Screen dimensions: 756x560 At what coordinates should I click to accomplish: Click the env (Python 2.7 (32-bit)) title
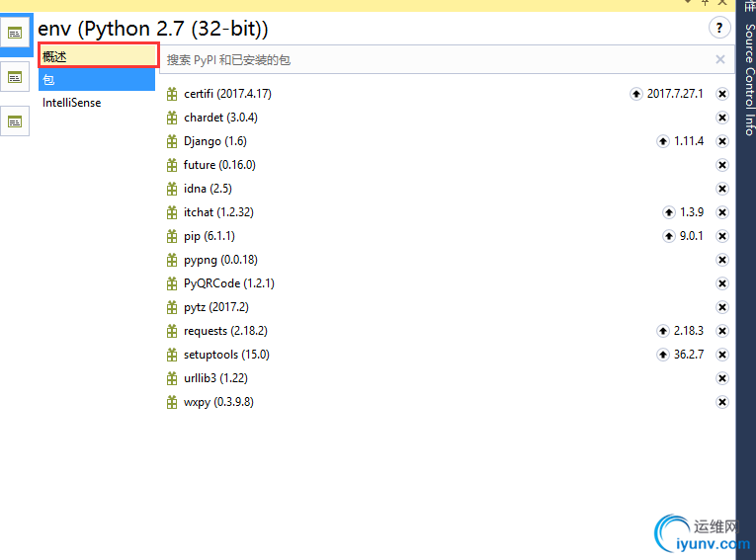(x=153, y=29)
